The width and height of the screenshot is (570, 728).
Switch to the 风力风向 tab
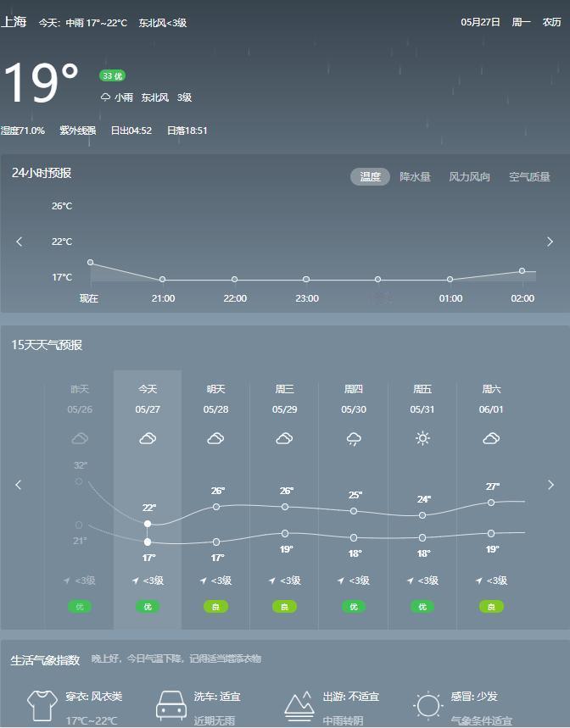pyautogui.click(x=469, y=177)
